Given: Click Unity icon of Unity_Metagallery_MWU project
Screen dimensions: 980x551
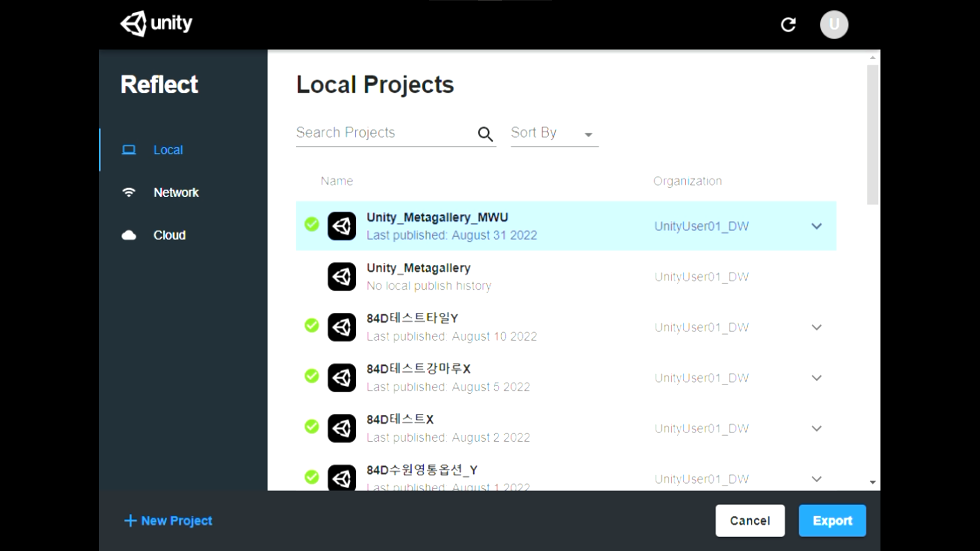Looking at the screenshot, I should [x=341, y=226].
